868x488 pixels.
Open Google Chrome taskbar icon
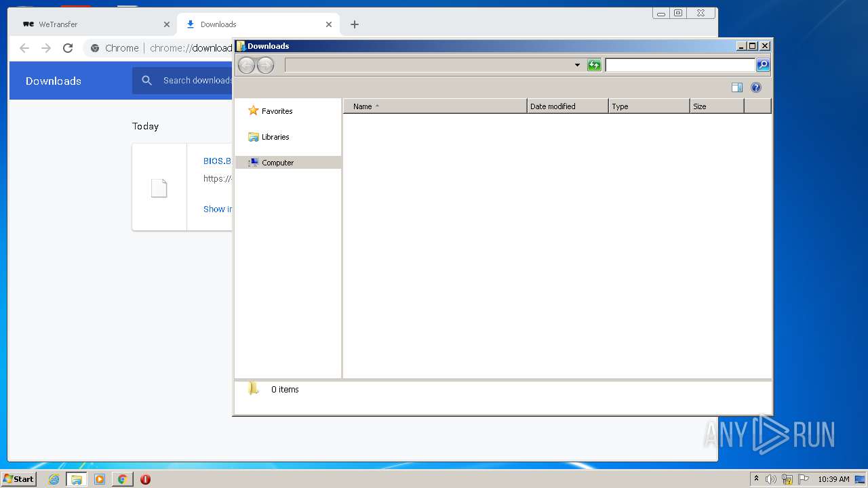pos(122,479)
